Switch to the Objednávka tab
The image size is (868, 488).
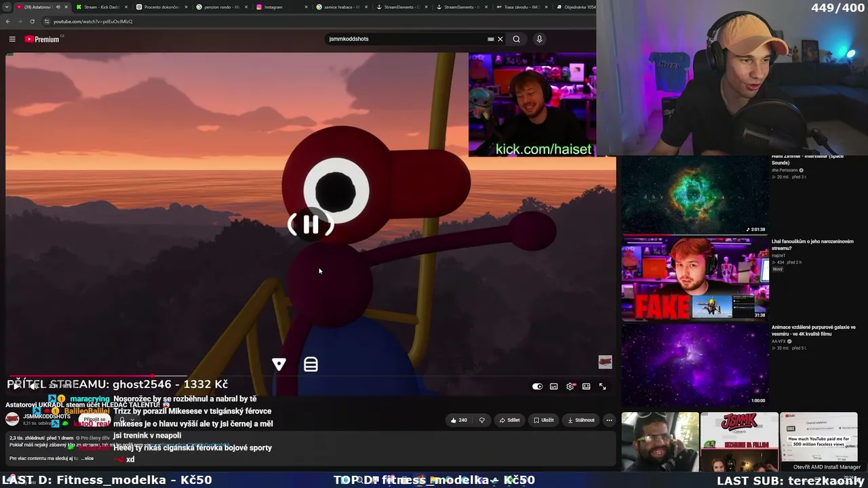click(575, 7)
